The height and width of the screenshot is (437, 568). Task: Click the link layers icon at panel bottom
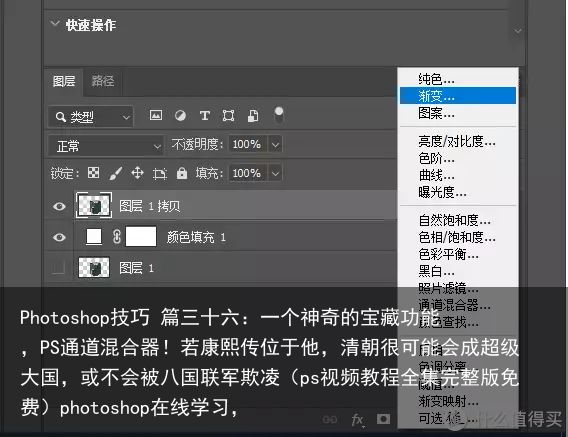(x=330, y=419)
